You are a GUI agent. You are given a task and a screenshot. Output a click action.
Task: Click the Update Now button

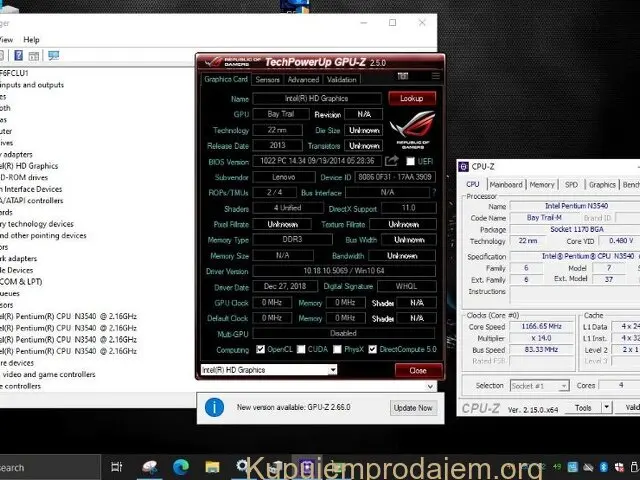pyautogui.click(x=412, y=408)
